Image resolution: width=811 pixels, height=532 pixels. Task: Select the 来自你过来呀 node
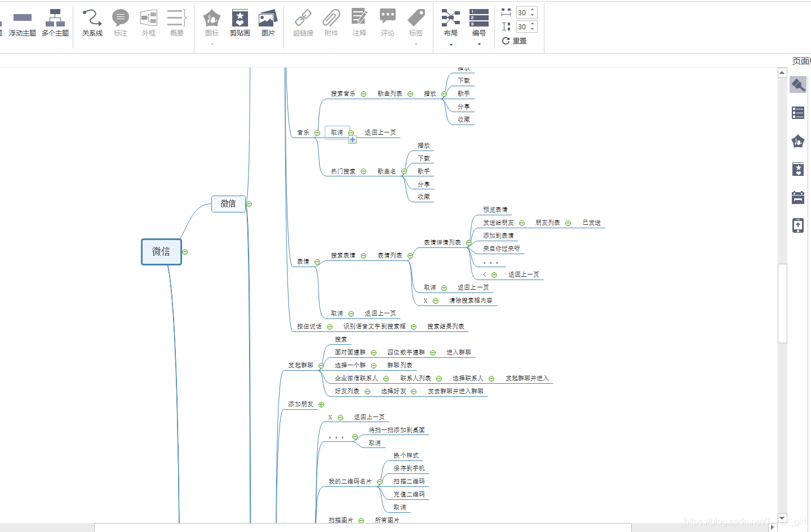[x=502, y=249]
